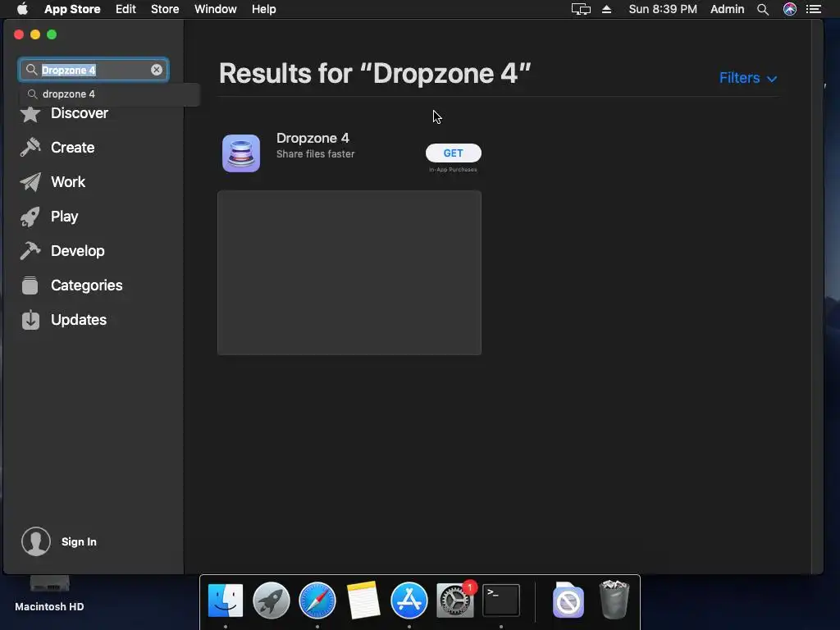Click the Updates download icon
The height and width of the screenshot is (630, 840).
click(x=30, y=320)
